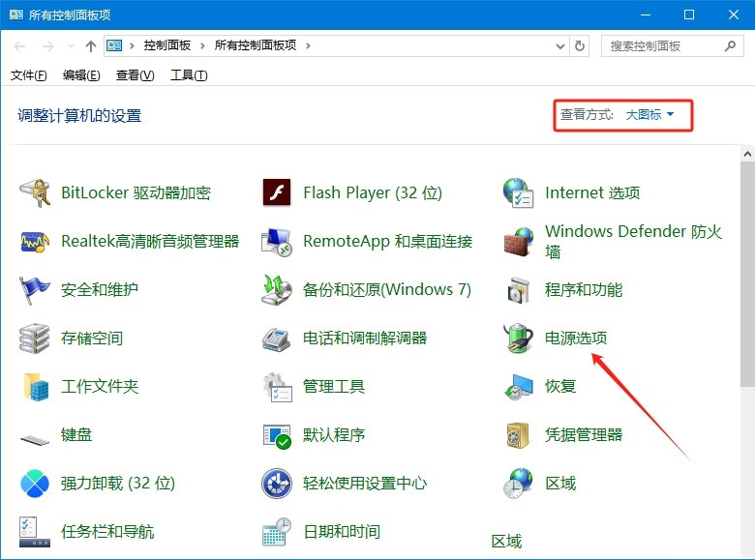
Task: Click the control panel icon in address bar
Action: pos(114,45)
